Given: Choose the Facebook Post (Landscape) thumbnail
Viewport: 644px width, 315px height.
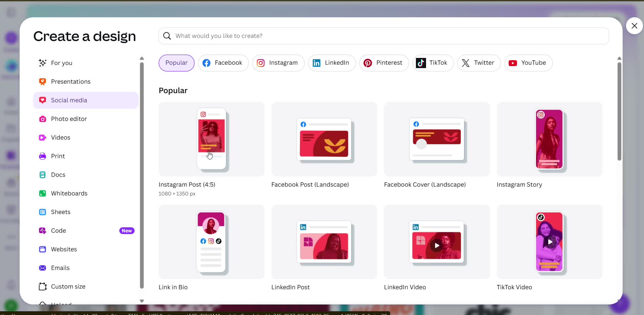Looking at the screenshot, I should pos(324,139).
